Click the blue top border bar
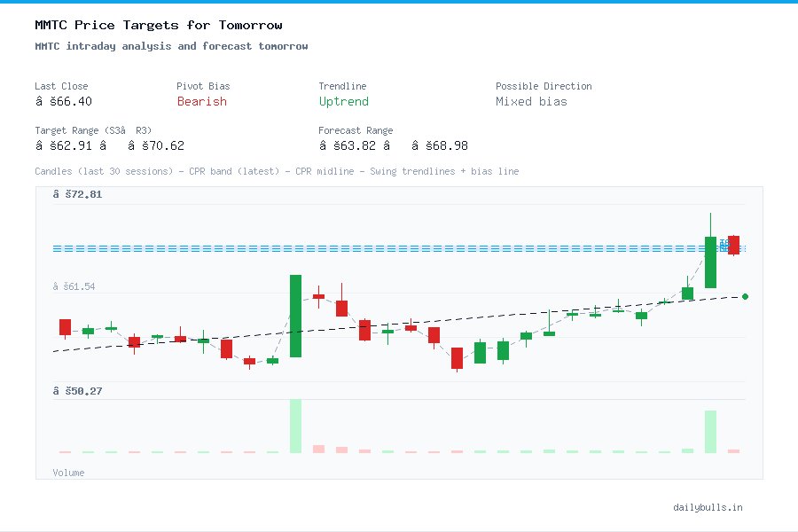The height and width of the screenshot is (532, 798). tap(399, 4)
